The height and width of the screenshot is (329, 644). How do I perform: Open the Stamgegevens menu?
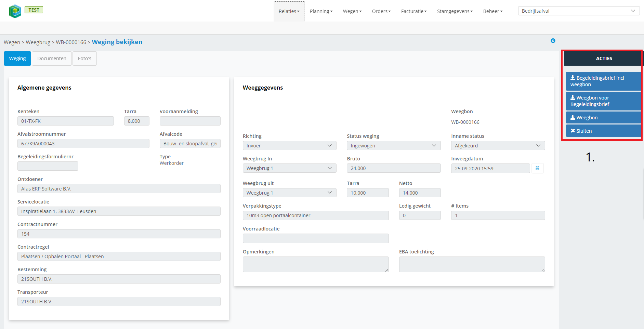pos(455,11)
